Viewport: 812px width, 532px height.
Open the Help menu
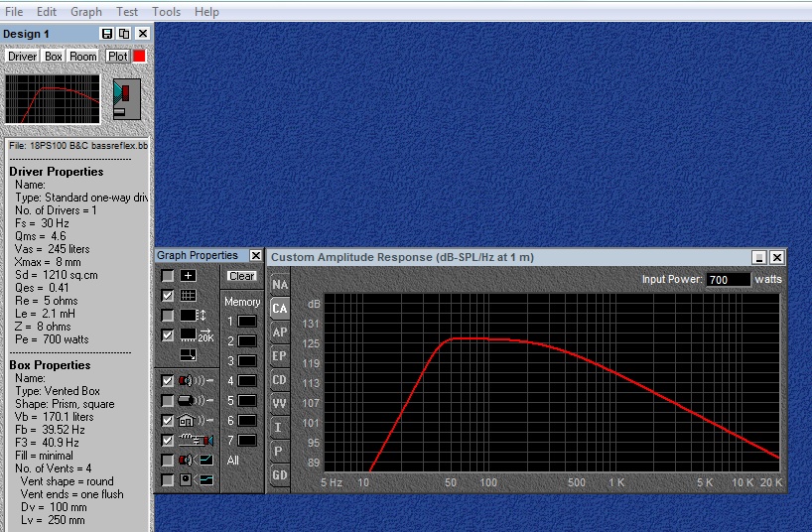206,11
